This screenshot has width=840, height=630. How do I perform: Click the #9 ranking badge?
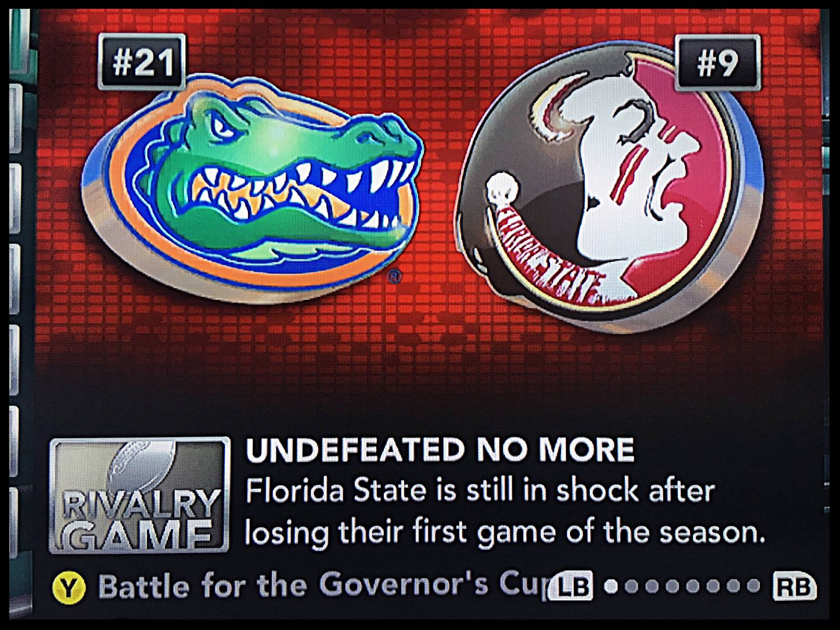click(x=717, y=62)
